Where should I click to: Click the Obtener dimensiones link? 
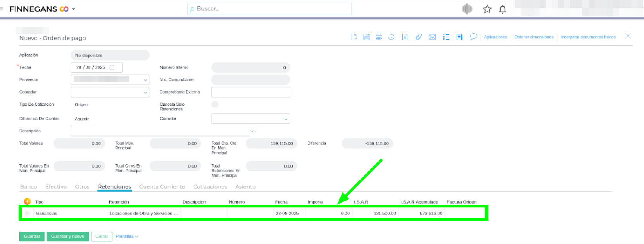[533, 37]
